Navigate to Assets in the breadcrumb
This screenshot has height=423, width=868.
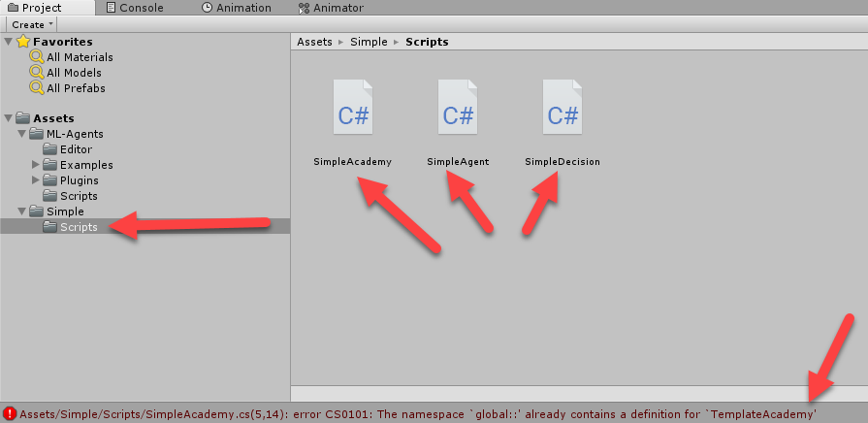[x=314, y=42]
